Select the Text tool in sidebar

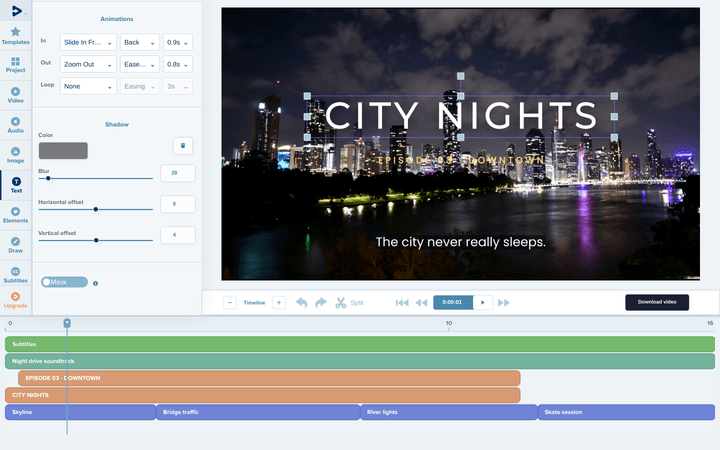[16, 185]
